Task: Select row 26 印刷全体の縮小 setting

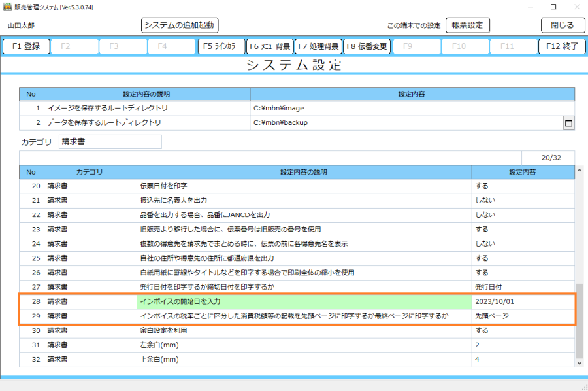Action: coord(297,273)
